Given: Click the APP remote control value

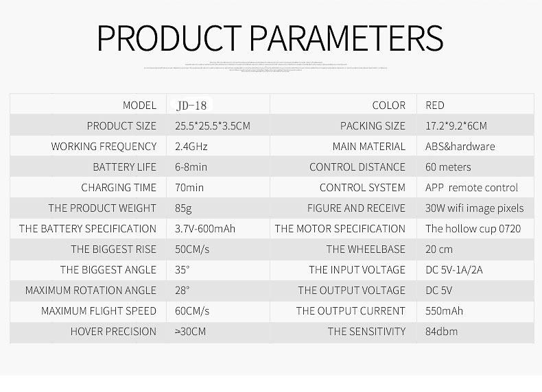Looking at the screenshot, I should tap(471, 188).
